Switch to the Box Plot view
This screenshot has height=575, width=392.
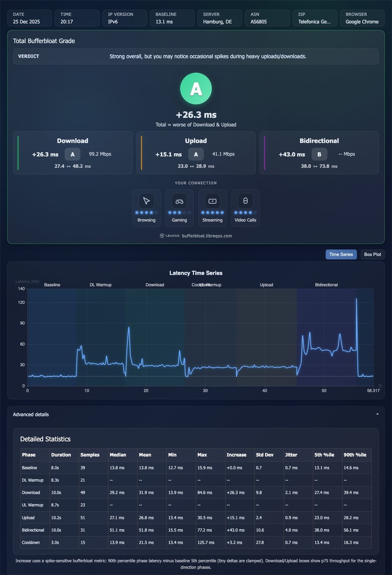tap(372, 254)
